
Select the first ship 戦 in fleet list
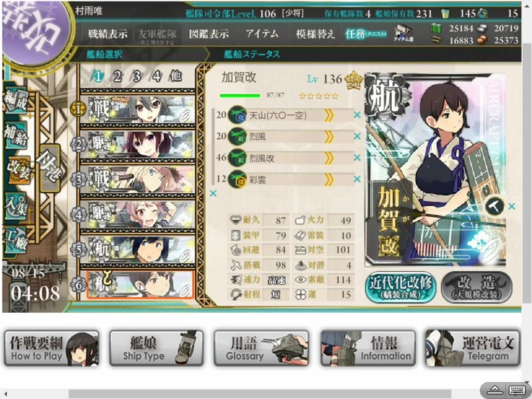click(x=137, y=109)
